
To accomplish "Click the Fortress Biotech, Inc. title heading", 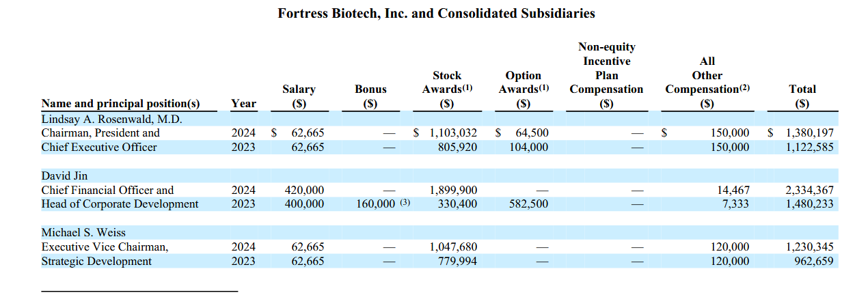I will [436, 13].
